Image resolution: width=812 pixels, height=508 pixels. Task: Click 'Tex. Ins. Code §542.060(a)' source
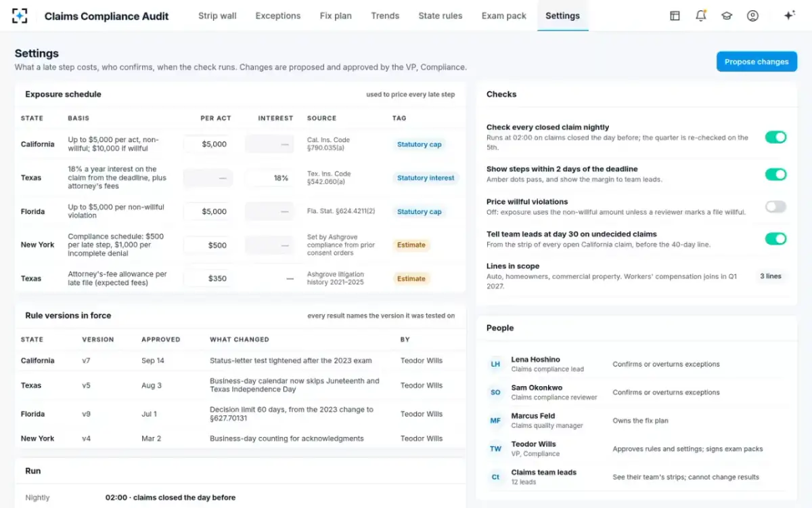click(329, 177)
